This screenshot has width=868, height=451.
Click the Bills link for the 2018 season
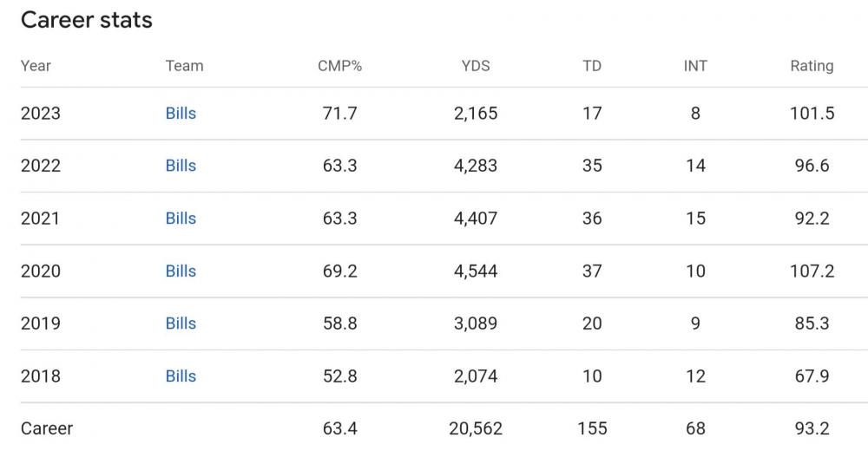point(181,376)
